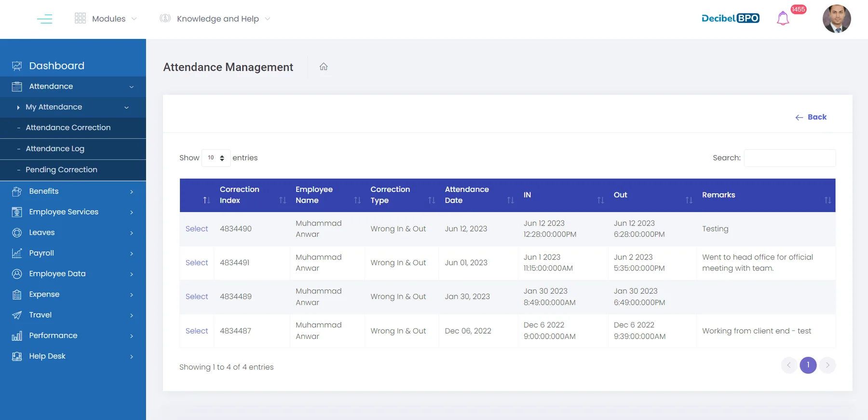
Task: Select correction row 4834487
Action: (197, 331)
